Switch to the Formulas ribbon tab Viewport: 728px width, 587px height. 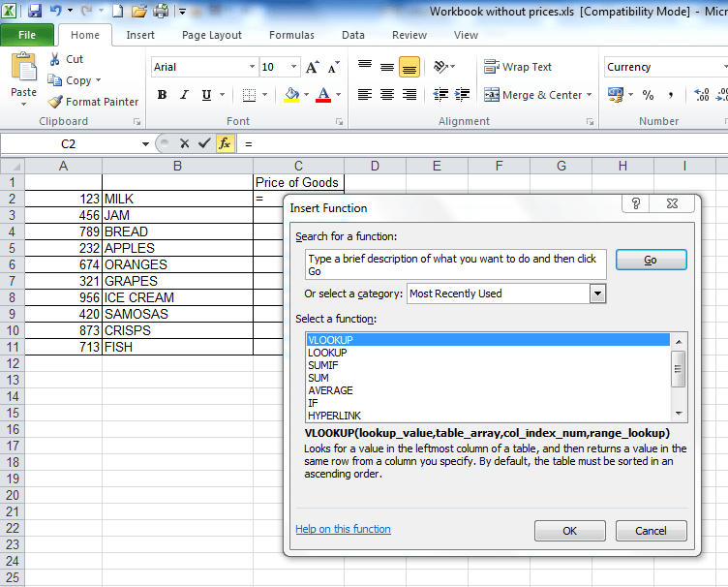tap(291, 35)
